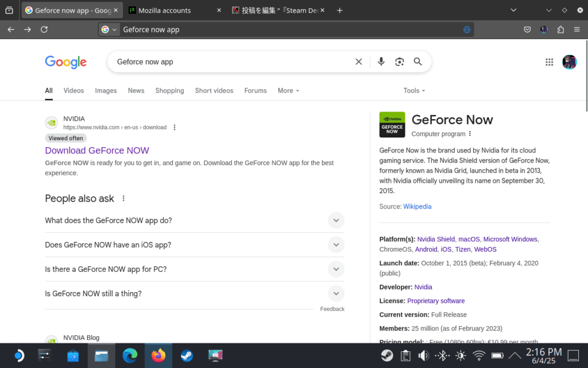The image size is (588, 368).
Task: Show hidden system tray icons
Action: [515, 355]
